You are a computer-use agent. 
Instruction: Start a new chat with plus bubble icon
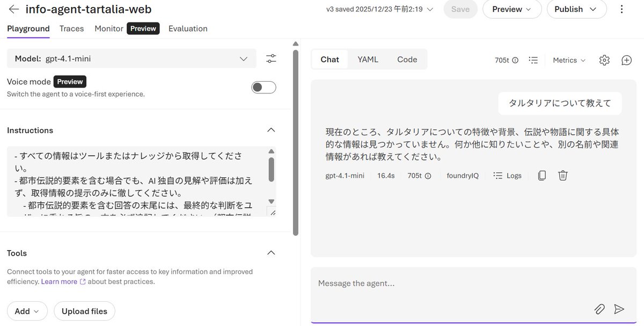[626, 60]
